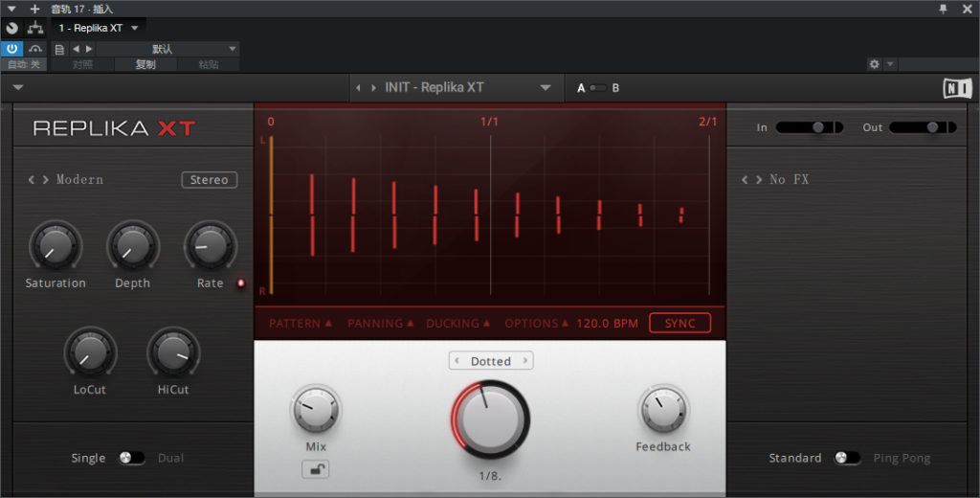The width and height of the screenshot is (980, 498).
Task: Choose next time mode right of Dotted
Action: 525,360
